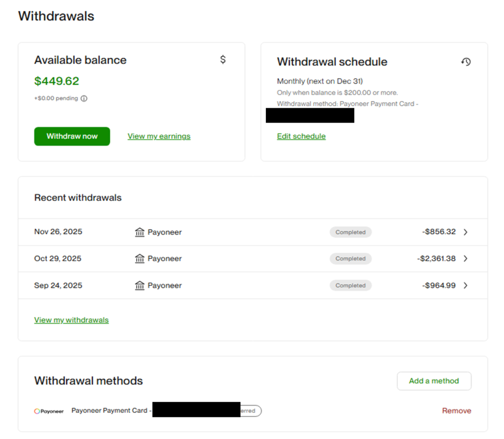
Task: Open the Sep 24, 2025 withdrawal chevron
Action: pyautogui.click(x=466, y=285)
